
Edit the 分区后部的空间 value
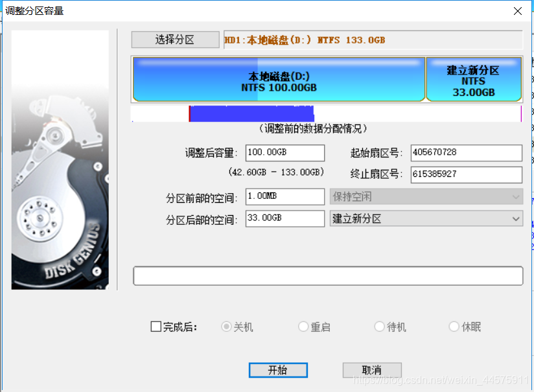(284, 218)
